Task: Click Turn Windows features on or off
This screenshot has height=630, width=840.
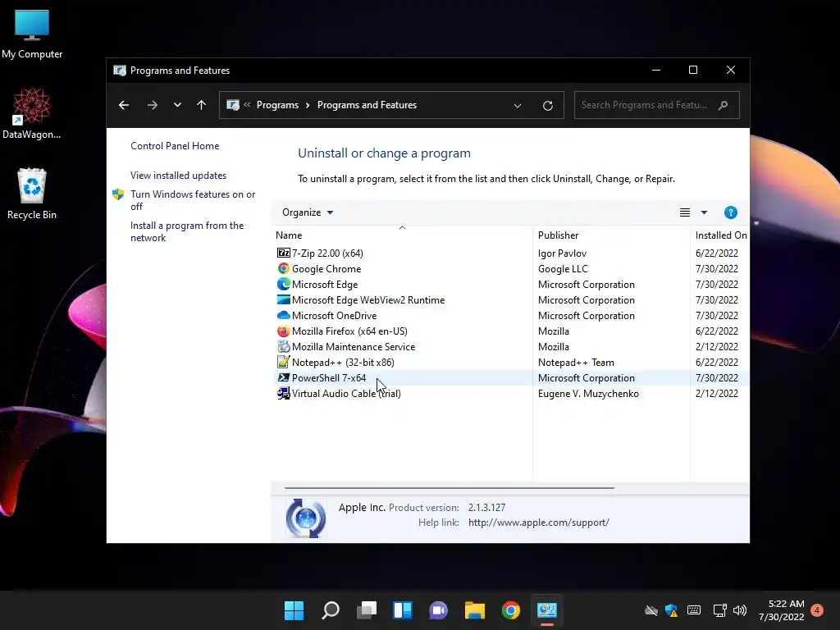Action: pyautogui.click(x=193, y=200)
